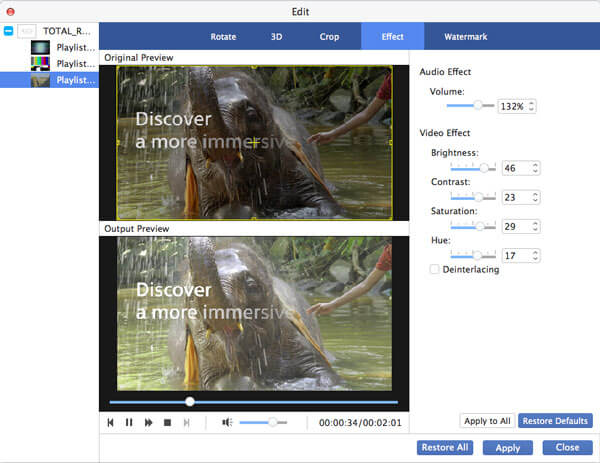The width and height of the screenshot is (600, 463).
Task: Click the Hue stepper arrows
Action: (535, 256)
